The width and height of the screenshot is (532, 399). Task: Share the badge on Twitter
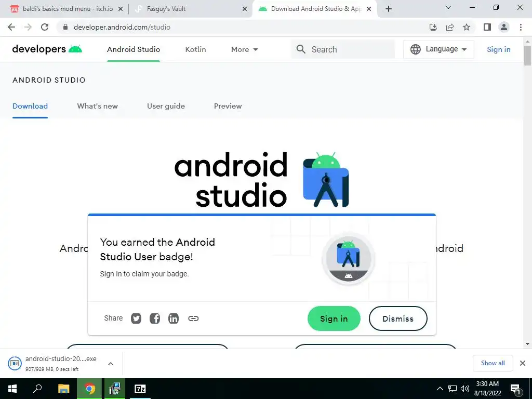pyautogui.click(x=136, y=318)
